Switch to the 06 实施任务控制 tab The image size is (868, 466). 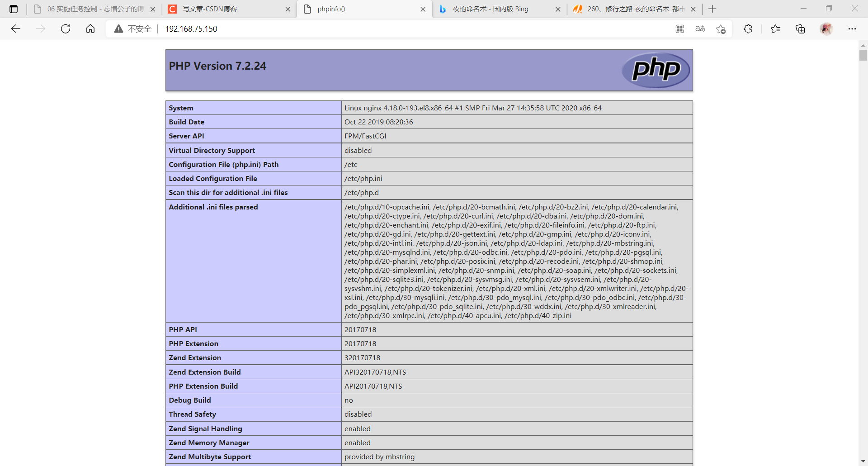(95, 9)
